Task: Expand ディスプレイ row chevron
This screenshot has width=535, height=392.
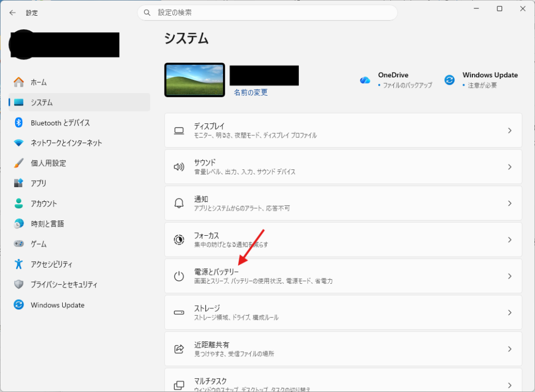Action: coord(510,131)
